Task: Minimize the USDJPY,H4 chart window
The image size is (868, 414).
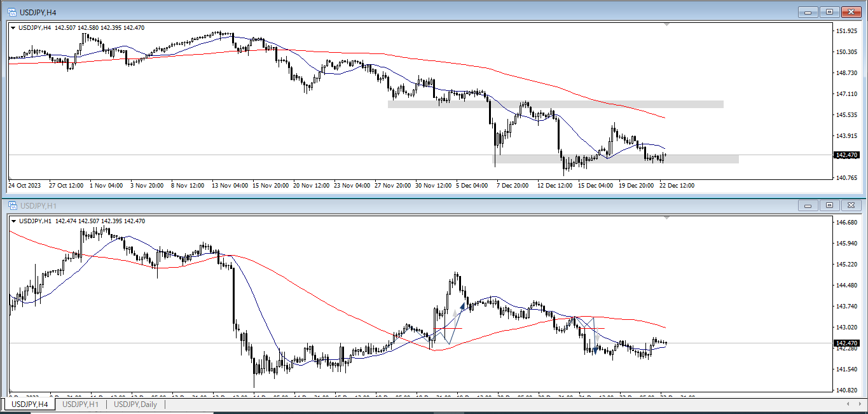Action: tap(808, 11)
